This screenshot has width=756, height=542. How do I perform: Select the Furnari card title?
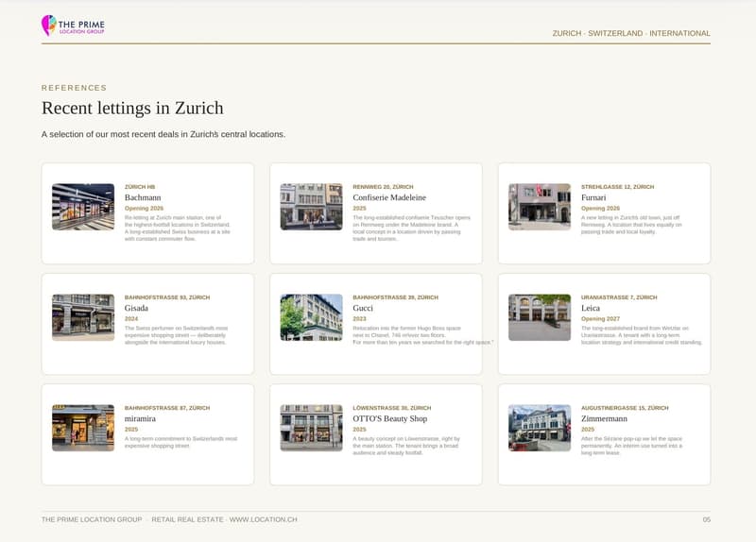point(593,197)
